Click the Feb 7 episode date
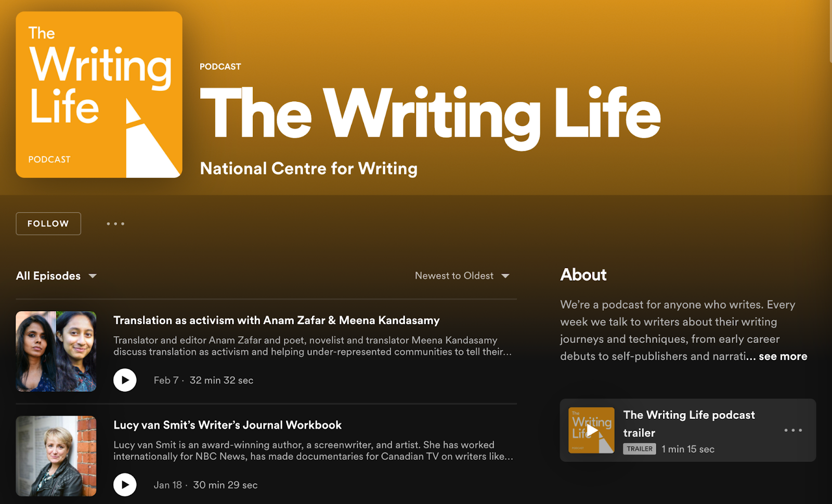 [x=166, y=380]
